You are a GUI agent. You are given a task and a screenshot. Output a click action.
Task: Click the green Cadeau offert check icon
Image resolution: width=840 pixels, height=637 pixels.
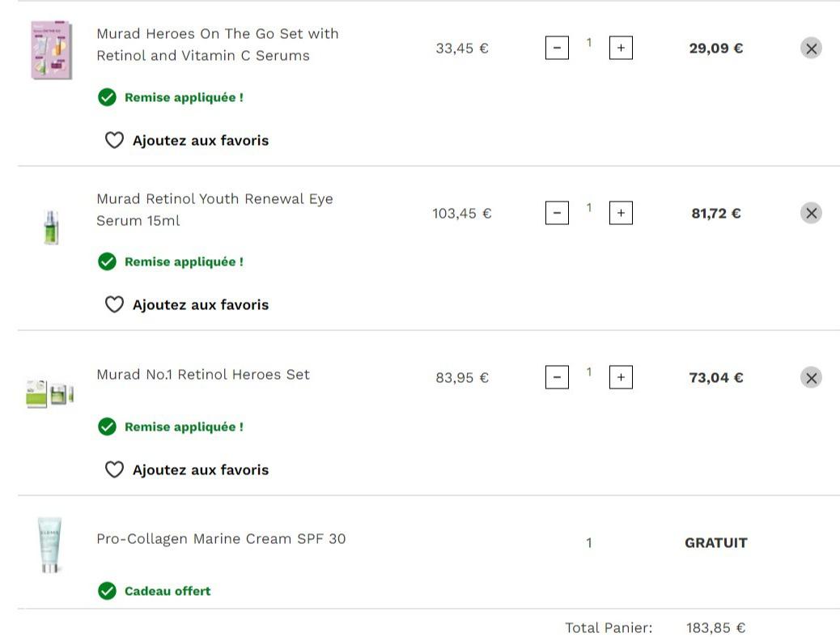pos(107,592)
